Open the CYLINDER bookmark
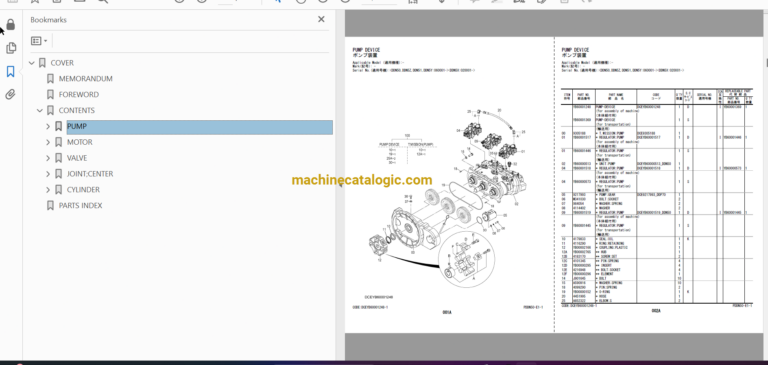This screenshot has height=365, width=768. coord(83,190)
